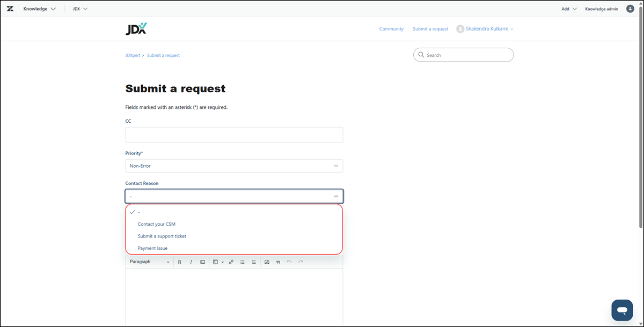This screenshot has width=644, height=327.
Task: Click the Bold formatting icon
Action: [180, 262]
